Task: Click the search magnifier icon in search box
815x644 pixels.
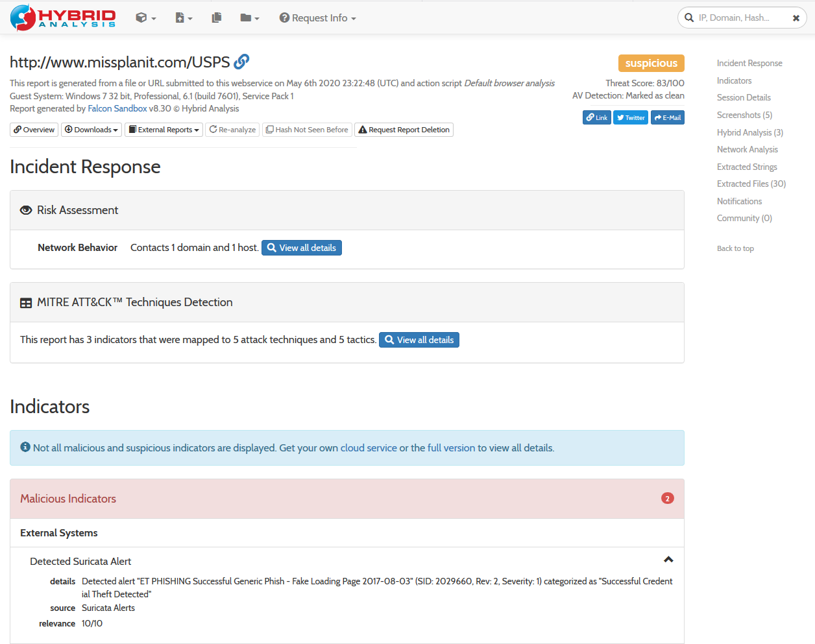Action: click(689, 18)
